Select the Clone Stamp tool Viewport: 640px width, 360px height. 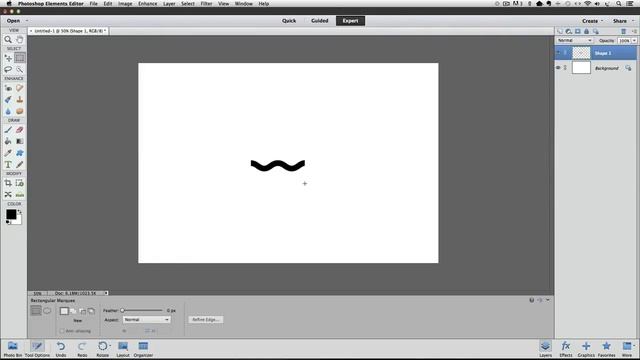pos(20,100)
